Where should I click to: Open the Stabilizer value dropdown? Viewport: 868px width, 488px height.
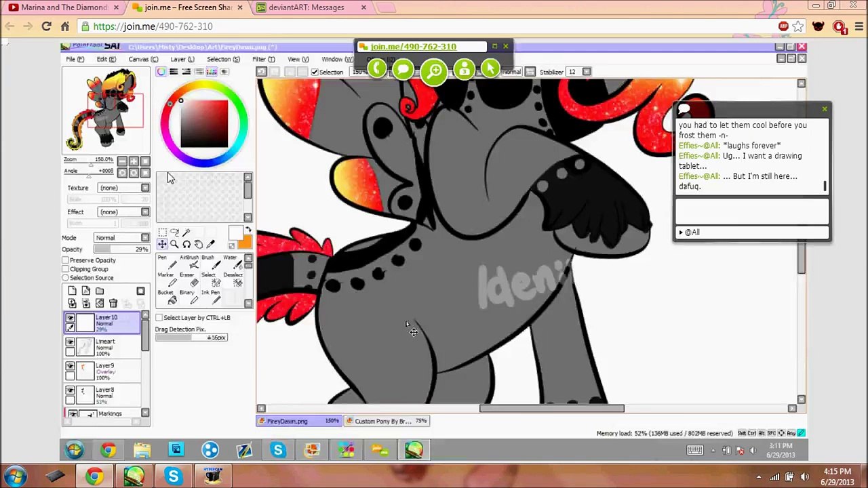click(587, 72)
